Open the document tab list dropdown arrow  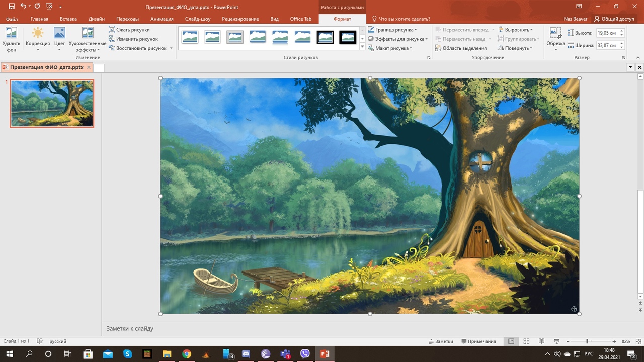[630, 67]
